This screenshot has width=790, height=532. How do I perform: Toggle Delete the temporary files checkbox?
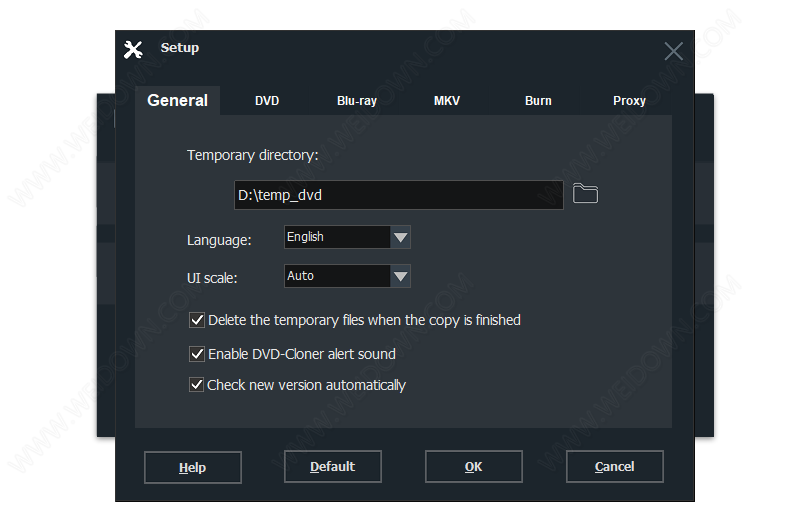click(197, 320)
